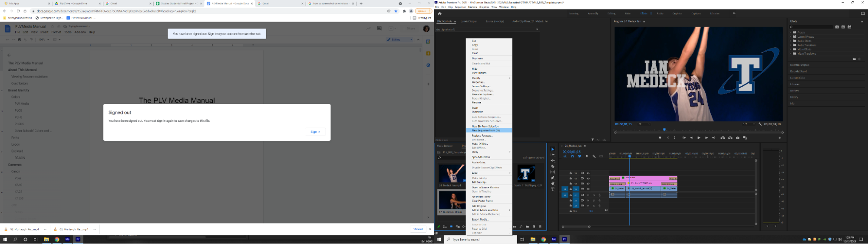Image resolution: width=868 pixels, height=244 pixels.
Task: Open the playback resolution dropdown
Action: (749, 124)
